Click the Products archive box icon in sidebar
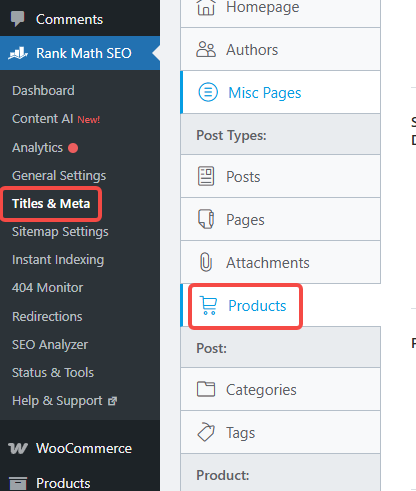This screenshot has width=416, height=491. (x=18, y=483)
